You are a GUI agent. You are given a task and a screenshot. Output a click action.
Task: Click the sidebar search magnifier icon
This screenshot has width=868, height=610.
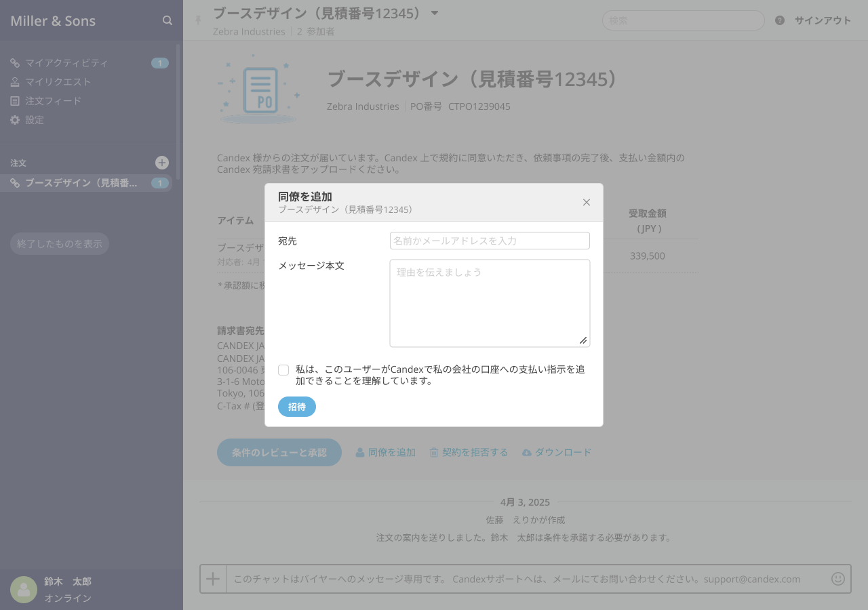pyautogui.click(x=167, y=20)
